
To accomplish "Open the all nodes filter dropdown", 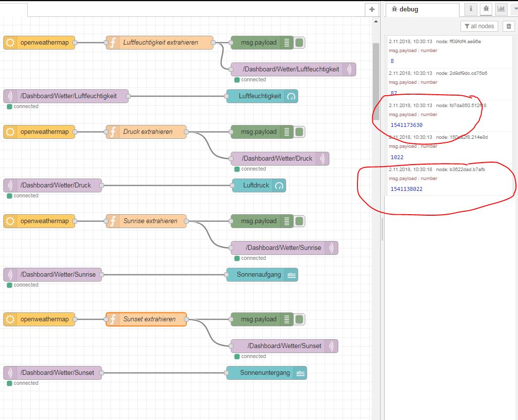I will click(479, 26).
